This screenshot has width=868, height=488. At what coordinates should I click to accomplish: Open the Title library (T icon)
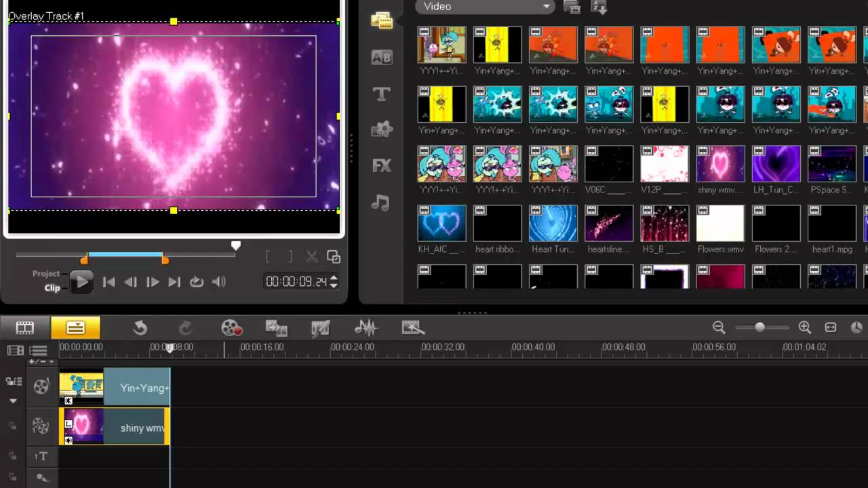(x=382, y=94)
